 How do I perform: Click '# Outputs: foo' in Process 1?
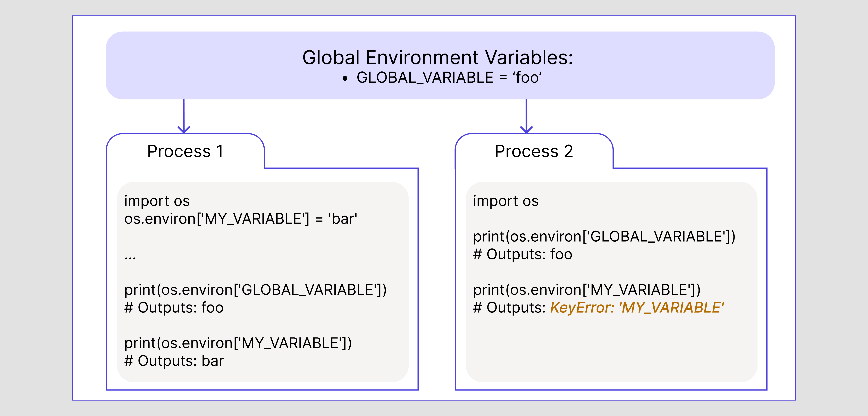coord(174,308)
